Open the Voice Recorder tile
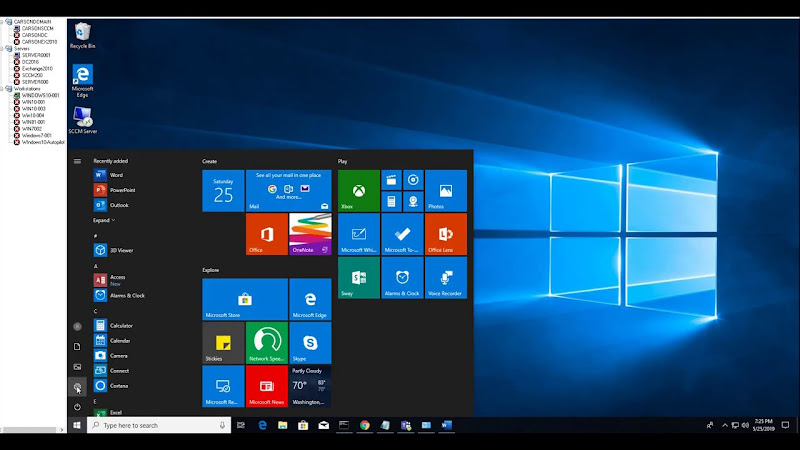 click(x=446, y=278)
